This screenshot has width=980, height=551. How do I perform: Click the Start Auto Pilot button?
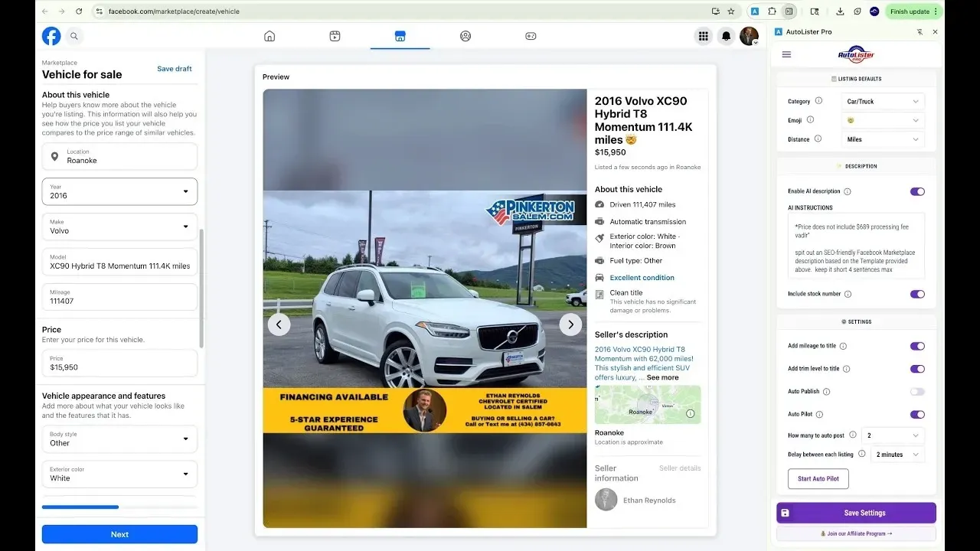[x=818, y=478]
